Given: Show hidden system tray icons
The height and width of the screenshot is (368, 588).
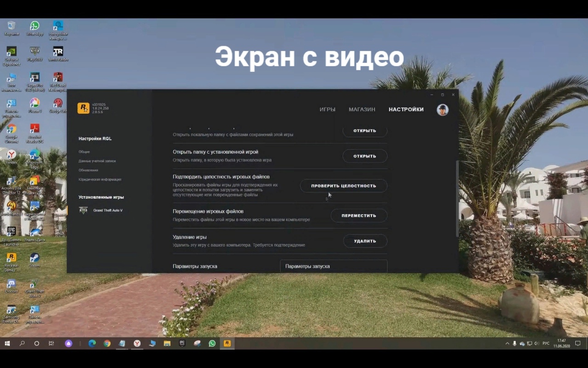Looking at the screenshot, I should coord(507,343).
